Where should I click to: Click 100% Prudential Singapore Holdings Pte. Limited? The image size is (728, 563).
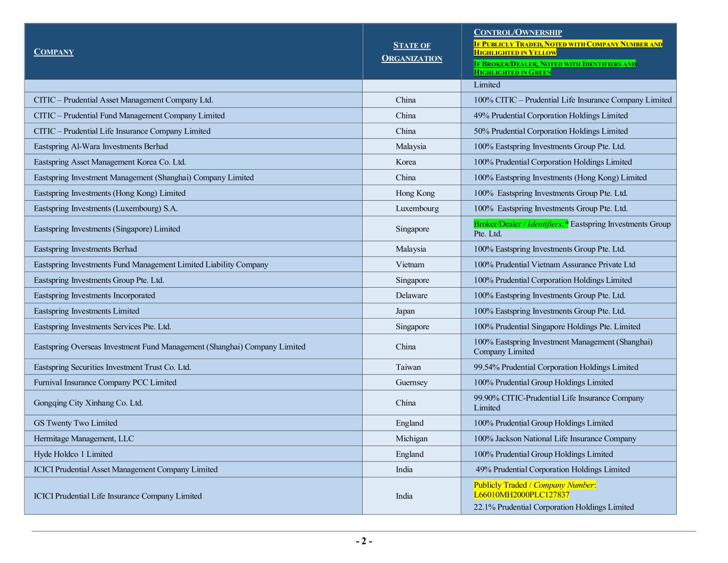[557, 326]
